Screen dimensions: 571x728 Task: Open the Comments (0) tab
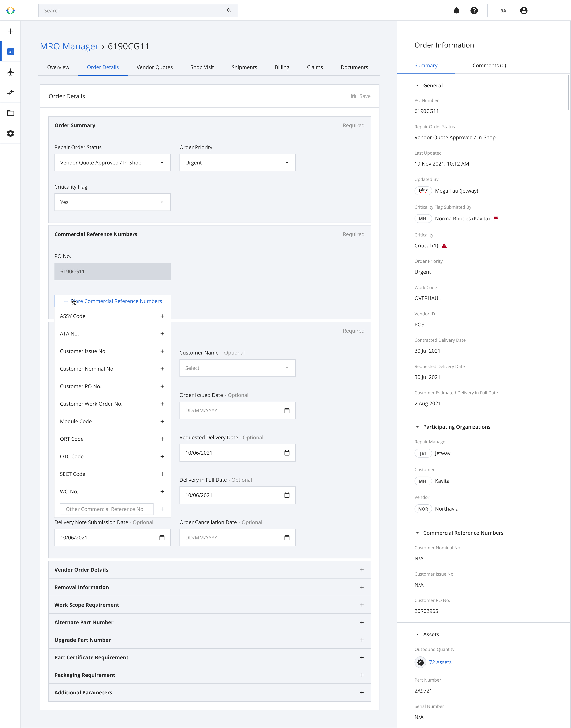(489, 66)
